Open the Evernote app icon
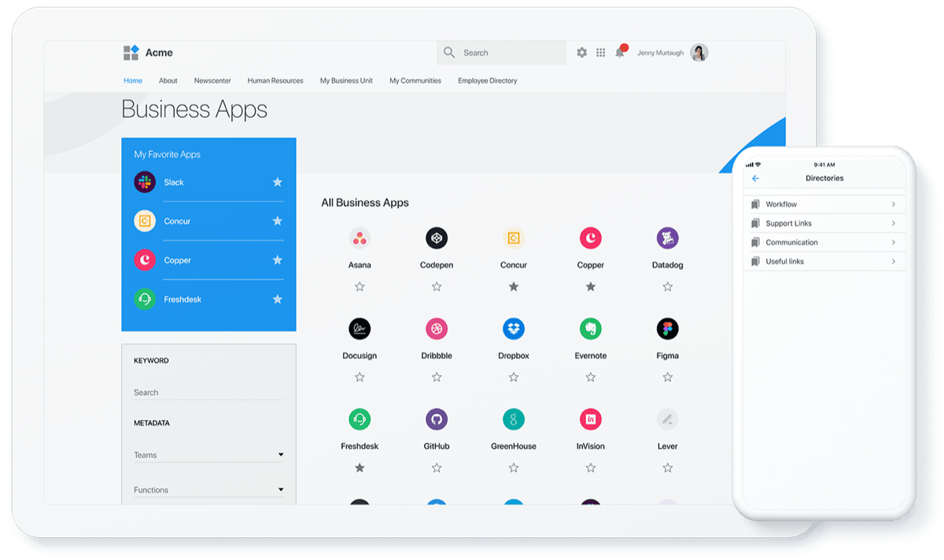 coord(591,329)
